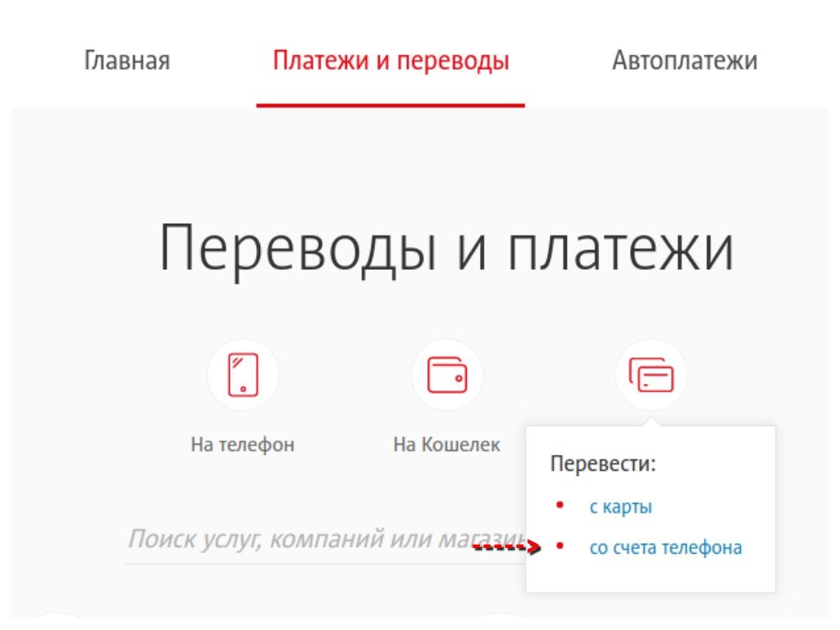Click the phone icon for На телефон

coord(243,375)
